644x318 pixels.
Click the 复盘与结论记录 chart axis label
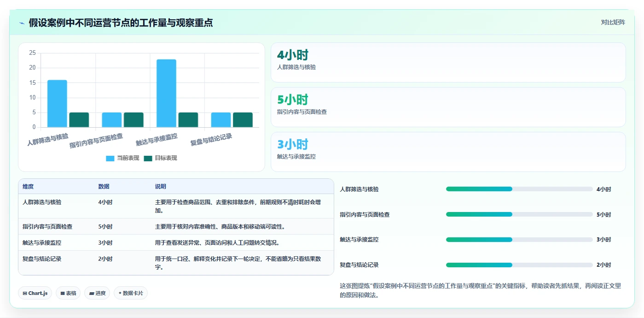[x=211, y=139]
